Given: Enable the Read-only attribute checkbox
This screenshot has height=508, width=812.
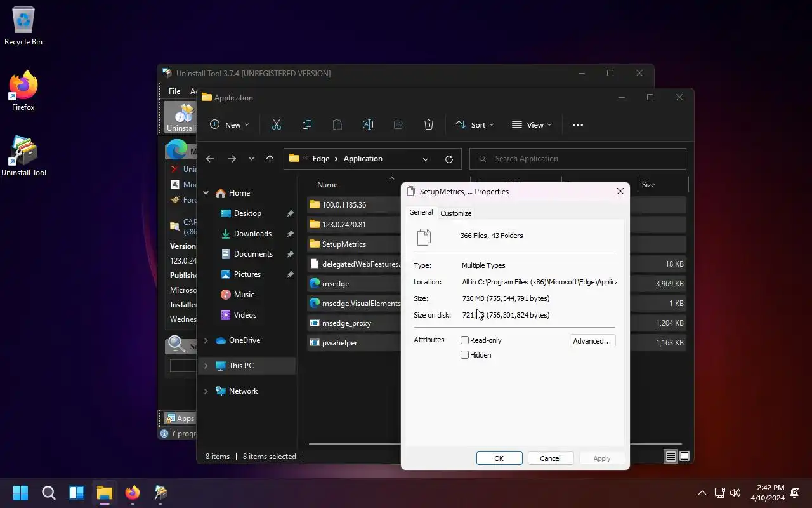Looking at the screenshot, I should [465, 340].
